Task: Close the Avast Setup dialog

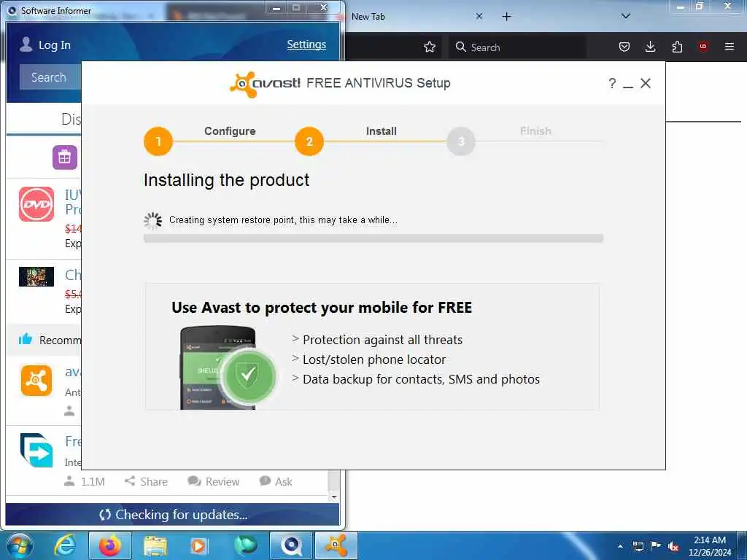Action: pyautogui.click(x=646, y=83)
